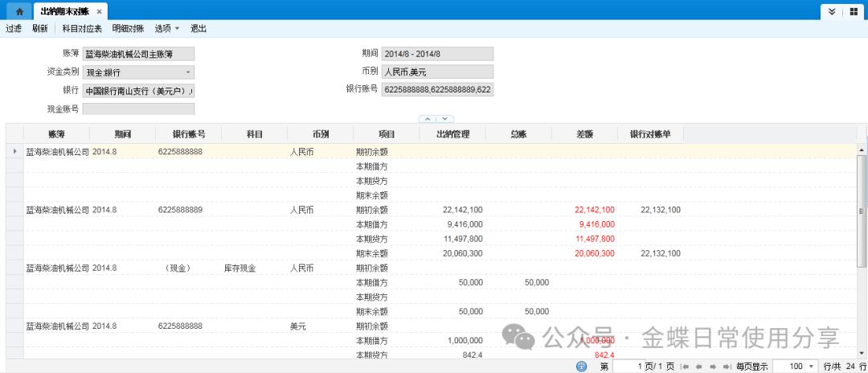Click 退出 to exit the page
The image size is (868, 373).
click(x=199, y=29)
